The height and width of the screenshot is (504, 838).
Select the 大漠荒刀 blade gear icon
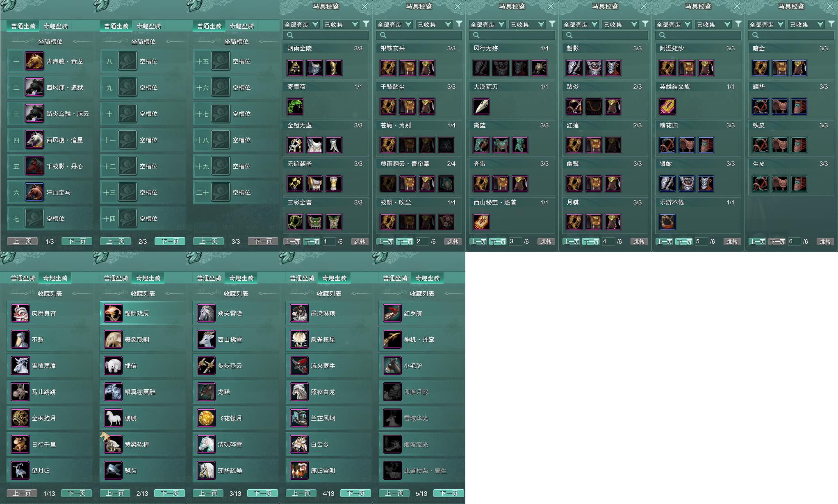(481, 107)
